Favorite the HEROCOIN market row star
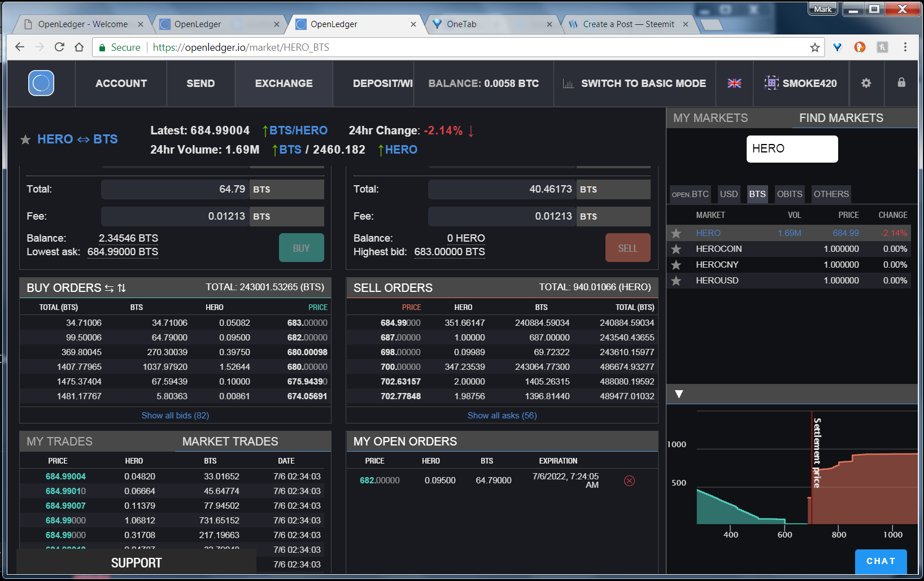Viewport: 924px width, 581px height. [x=676, y=249]
